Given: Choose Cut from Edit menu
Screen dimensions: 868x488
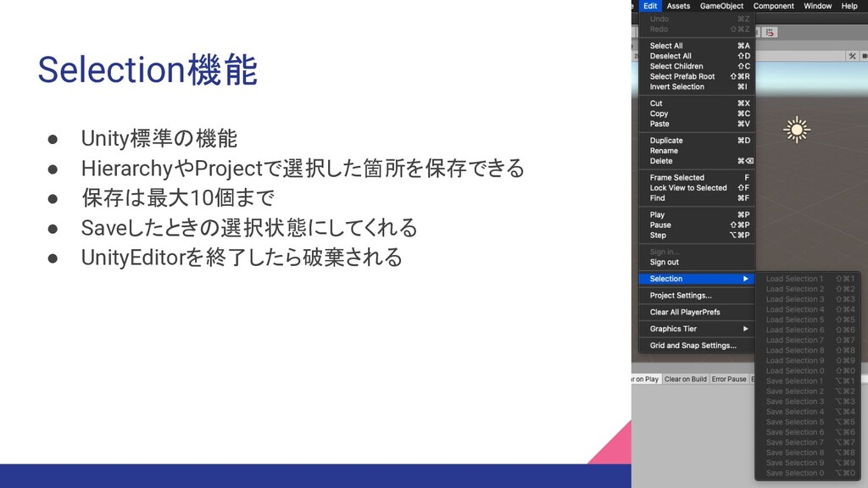Looking at the screenshot, I should [698, 103].
